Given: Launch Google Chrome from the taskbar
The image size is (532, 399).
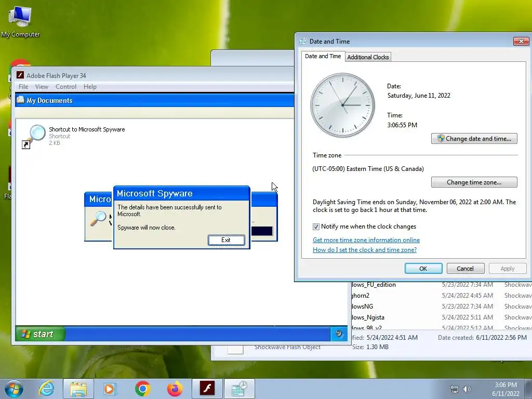Looking at the screenshot, I should pyautogui.click(x=142, y=389).
